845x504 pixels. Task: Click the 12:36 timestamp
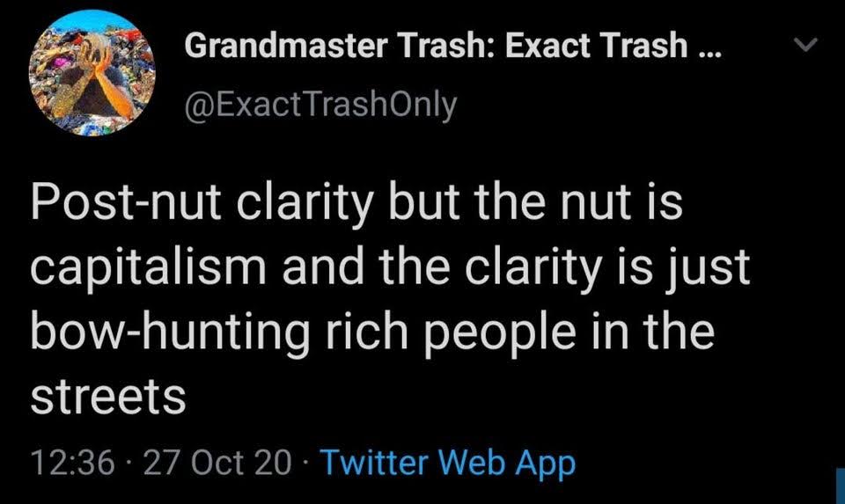coord(71,461)
